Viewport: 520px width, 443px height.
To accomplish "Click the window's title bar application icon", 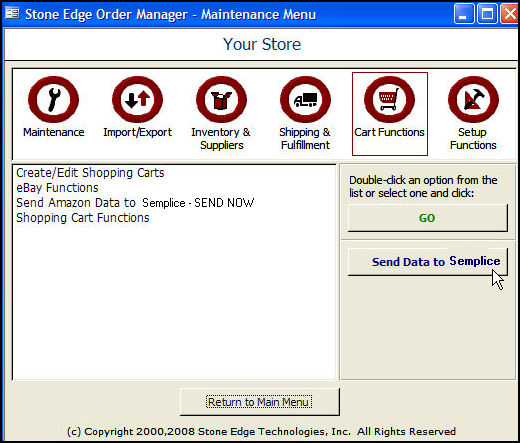I will [x=12, y=14].
